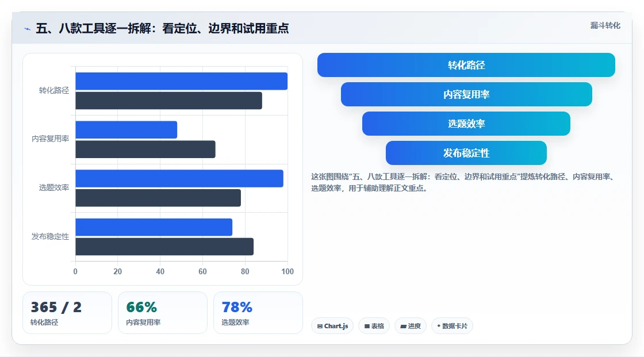Image resolution: width=644 pixels, height=357 pixels.
Task: Click the 数据卡片 tag chip
Action: 452,326
